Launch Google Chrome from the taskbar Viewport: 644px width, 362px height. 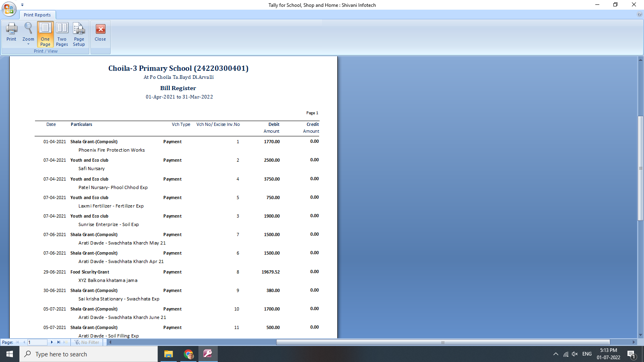[188, 354]
